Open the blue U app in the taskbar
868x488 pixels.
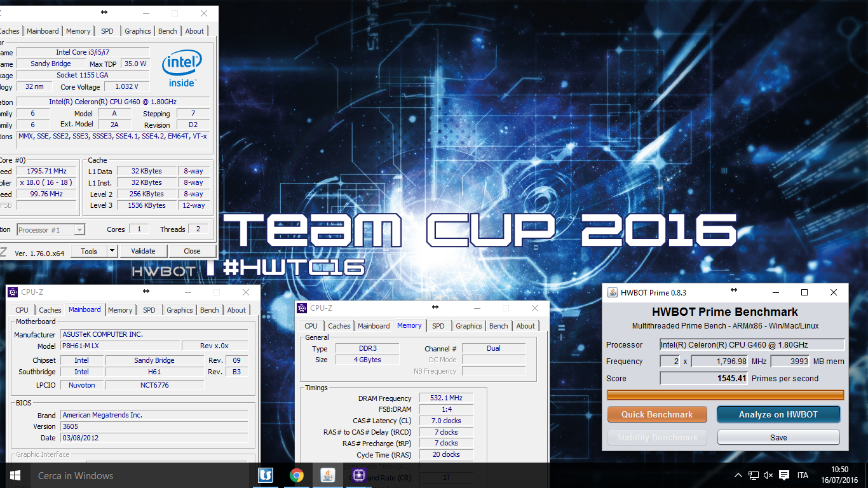tap(266, 475)
